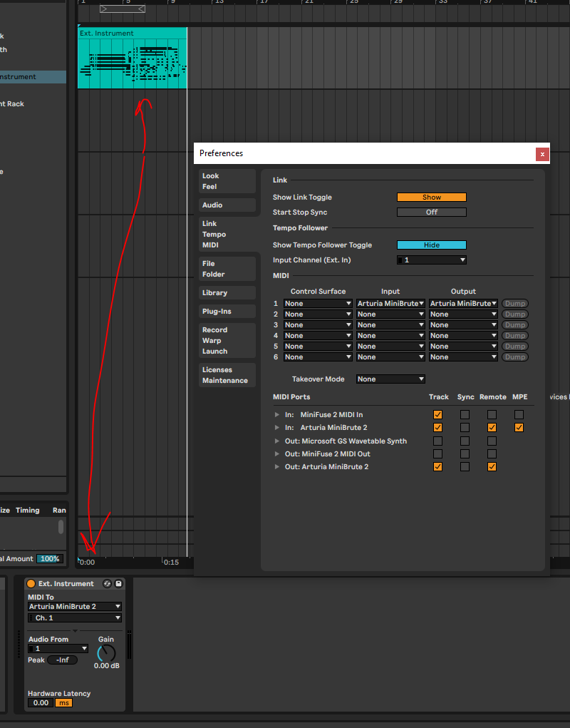Toggle Sync for In: Arturia MiniBrute 2
Screen dimensions: 570x728
pos(465,428)
